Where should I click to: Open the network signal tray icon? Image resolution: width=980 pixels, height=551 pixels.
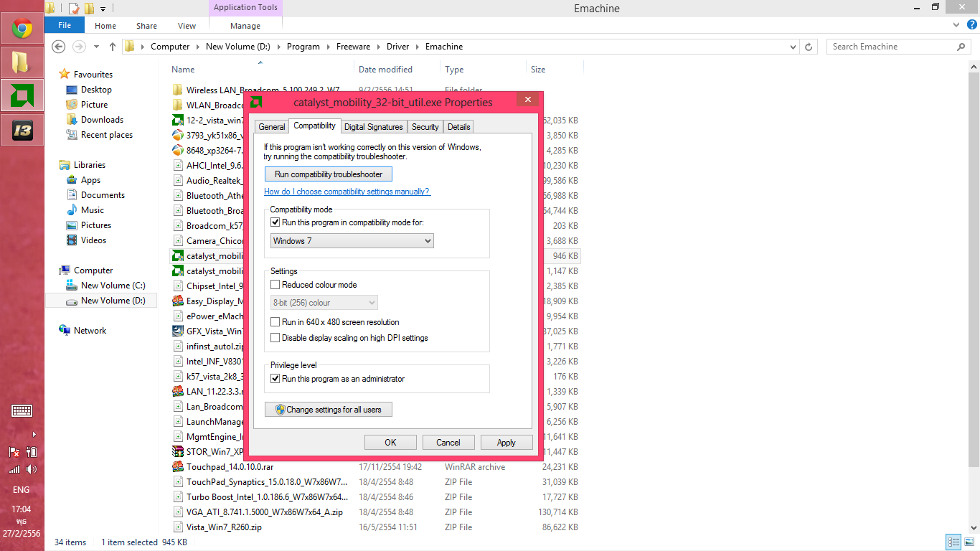(x=14, y=469)
